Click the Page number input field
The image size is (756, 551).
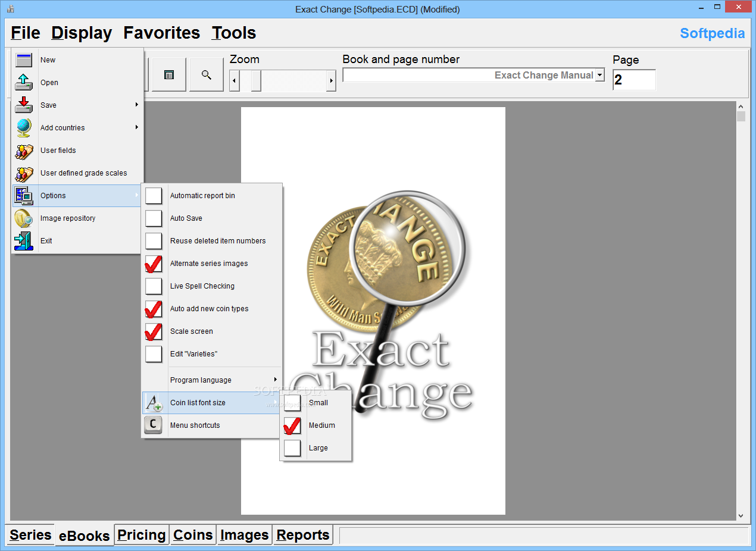point(634,80)
